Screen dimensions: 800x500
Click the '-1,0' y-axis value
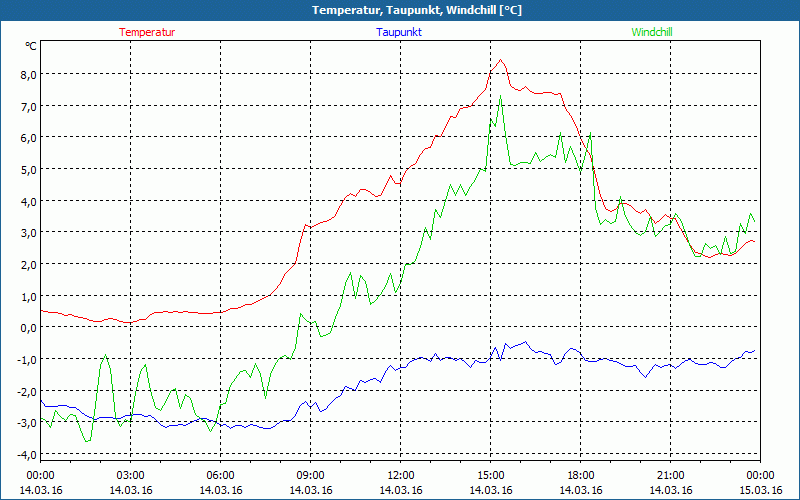[x=28, y=359]
